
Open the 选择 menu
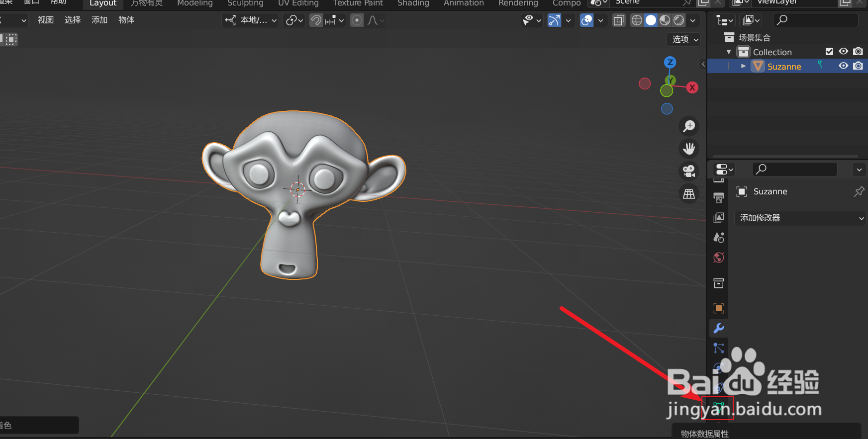(x=73, y=20)
